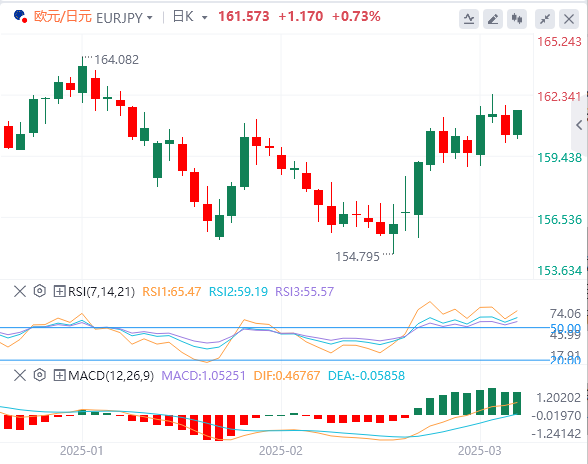Open the indicators chart-line icon
Image resolution: width=588 pixels, height=464 pixels.
pyautogui.click(x=469, y=18)
